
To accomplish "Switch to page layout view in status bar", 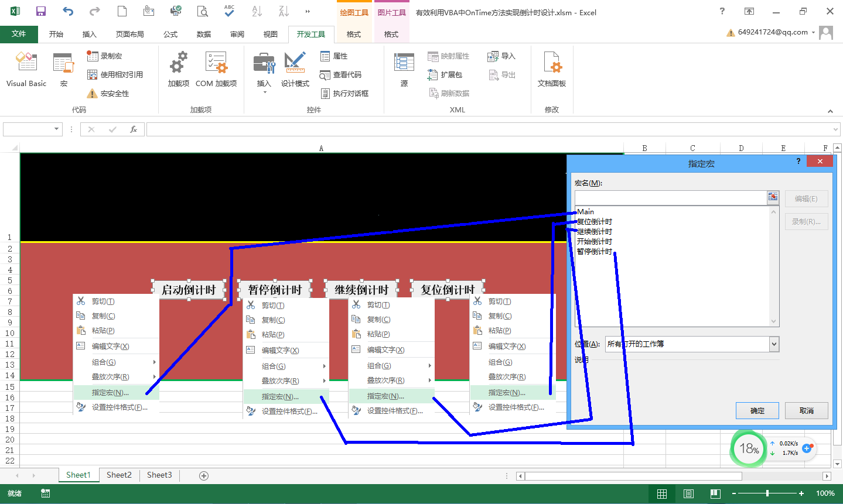I will pos(688,493).
